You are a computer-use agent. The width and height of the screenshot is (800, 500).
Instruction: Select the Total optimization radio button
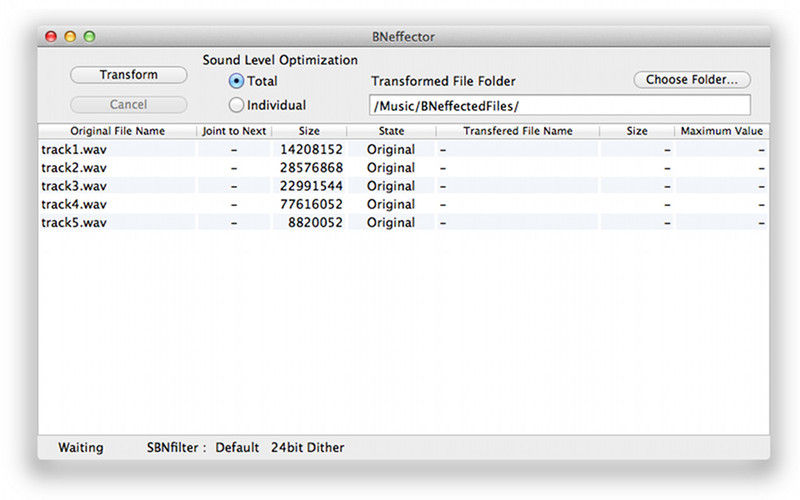(x=236, y=81)
